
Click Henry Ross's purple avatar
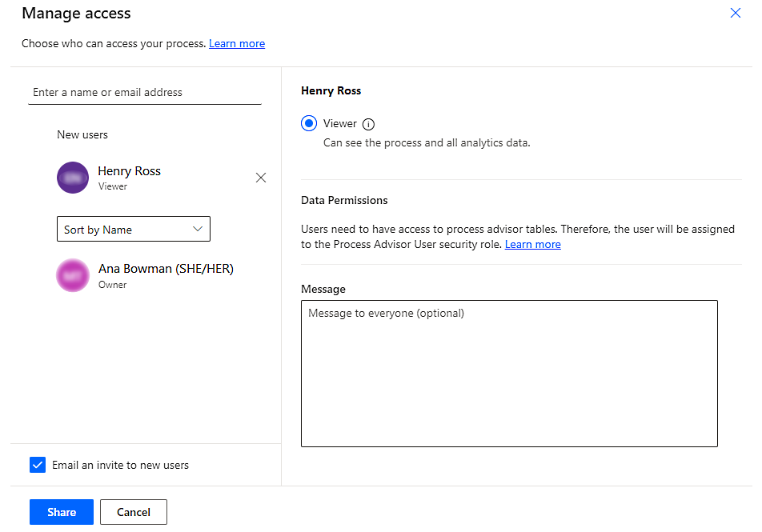[x=73, y=178]
